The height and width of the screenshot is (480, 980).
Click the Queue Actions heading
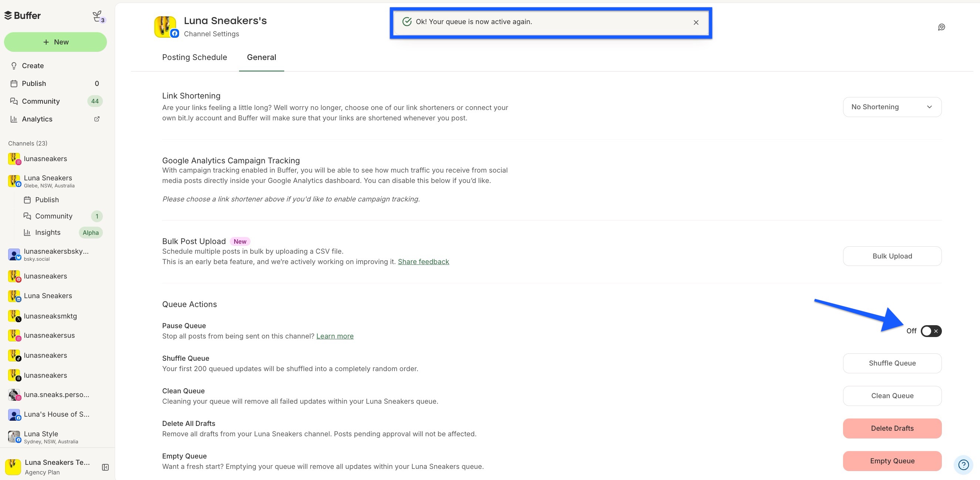tap(189, 304)
